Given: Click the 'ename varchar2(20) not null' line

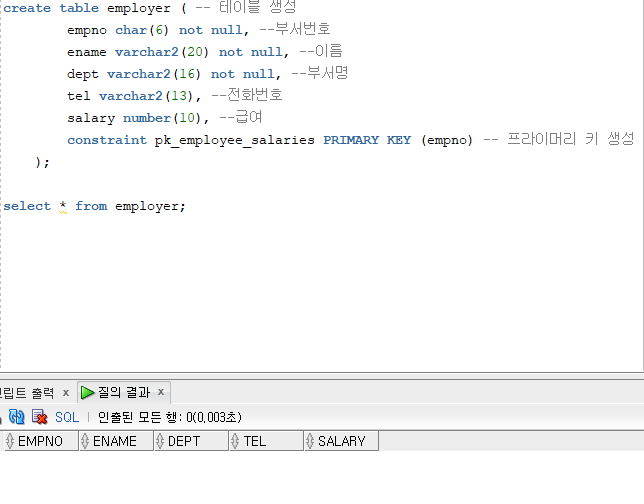Looking at the screenshot, I should 205,52.
